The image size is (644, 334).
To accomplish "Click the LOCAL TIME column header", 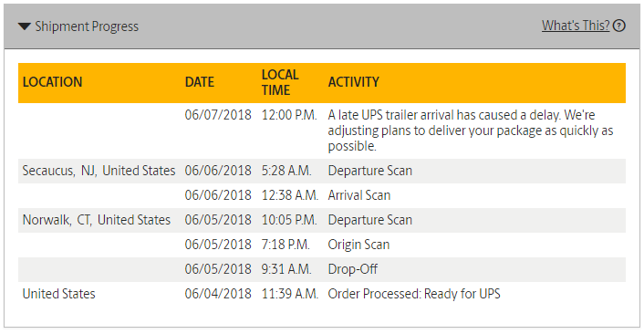I will point(280,82).
